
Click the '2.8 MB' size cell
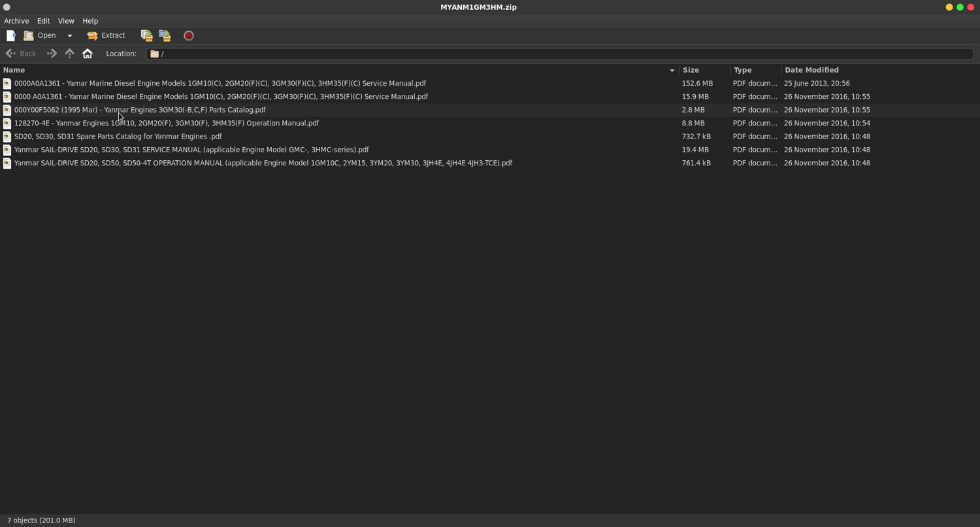coord(693,110)
